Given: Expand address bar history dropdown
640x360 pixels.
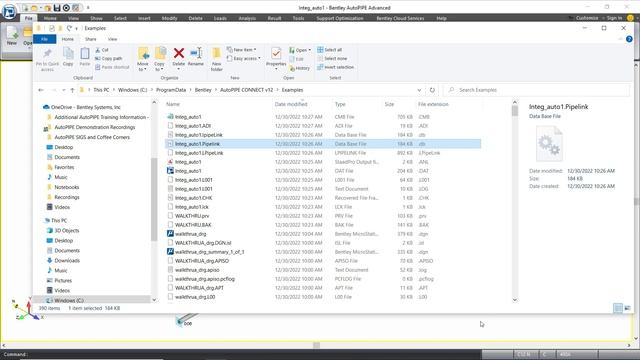Looking at the screenshot, I should coord(419,90).
